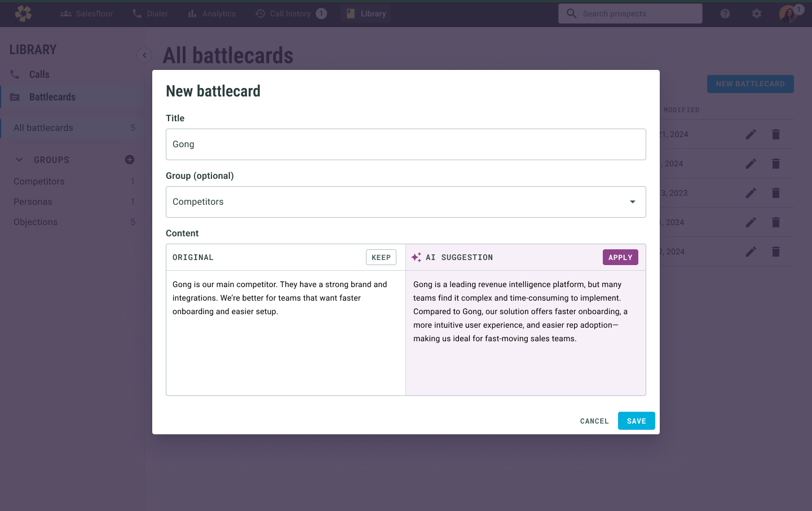Add a new group with plus icon
This screenshot has height=511, width=812.
click(130, 160)
